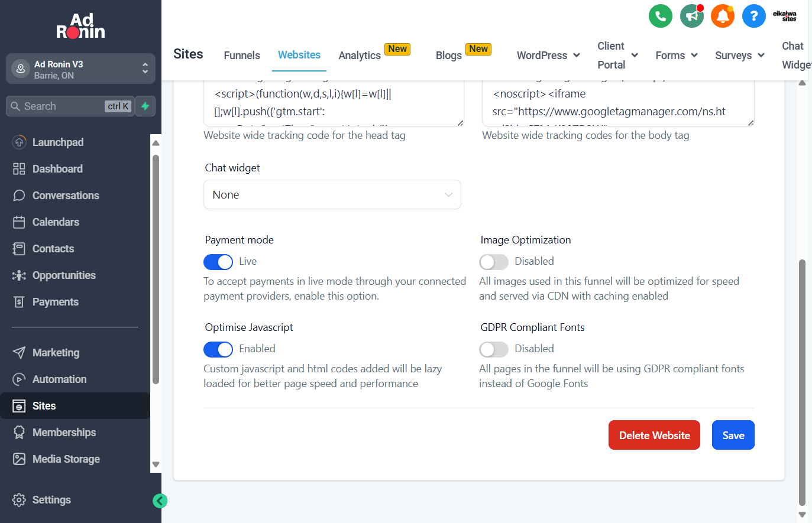Click the lightning bolt quick actions icon
812x523 pixels.
(145, 106)
